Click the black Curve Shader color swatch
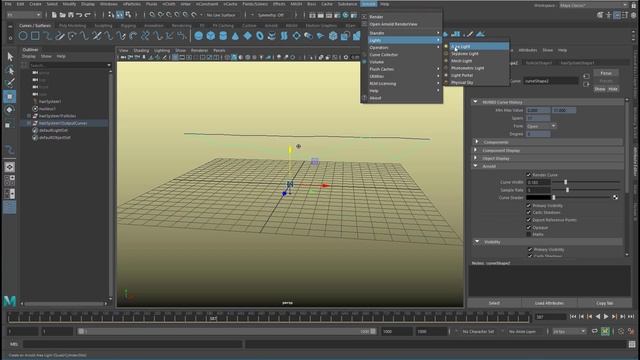The image size is (640, 360). (x=538, y=198)
